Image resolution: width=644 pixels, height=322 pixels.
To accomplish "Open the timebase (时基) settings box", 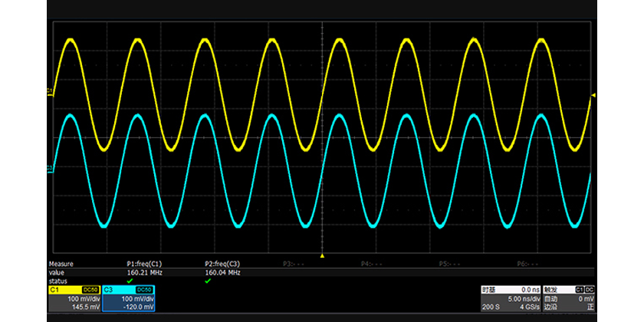I will [510, 298].
